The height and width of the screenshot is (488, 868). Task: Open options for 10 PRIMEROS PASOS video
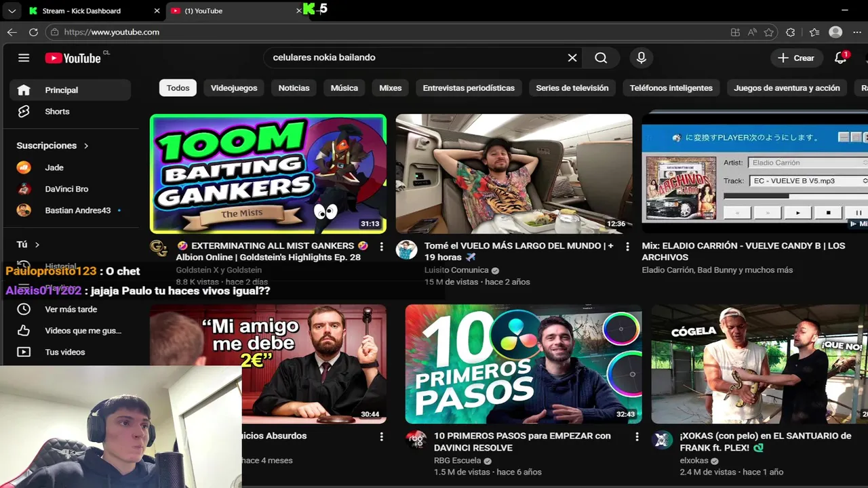click(637, 437)
